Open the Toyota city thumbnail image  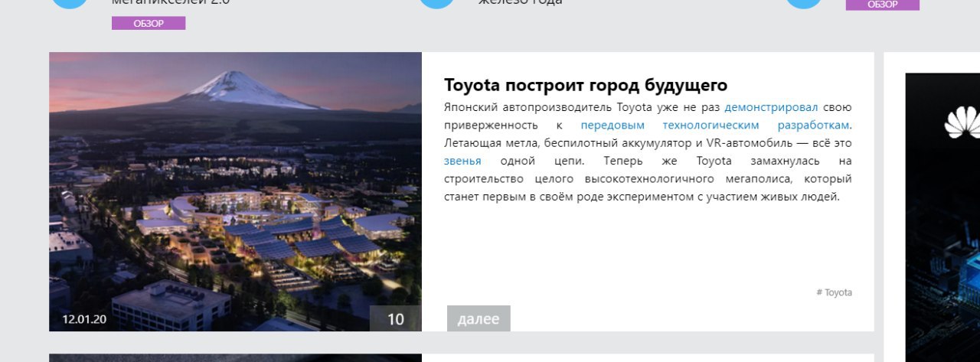click(235, 191)
